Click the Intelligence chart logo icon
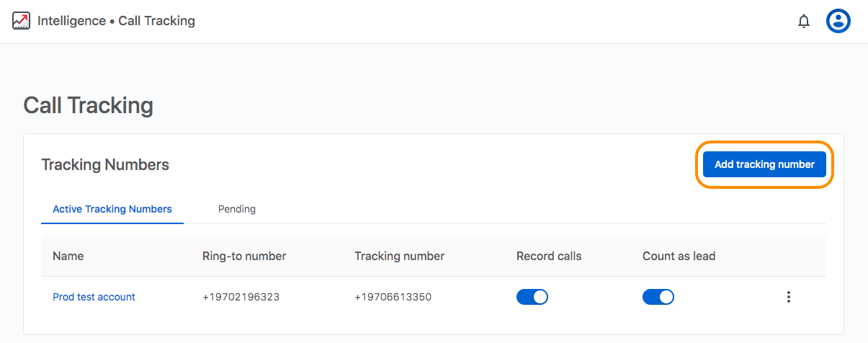868x343 pixels. (21, 21)
